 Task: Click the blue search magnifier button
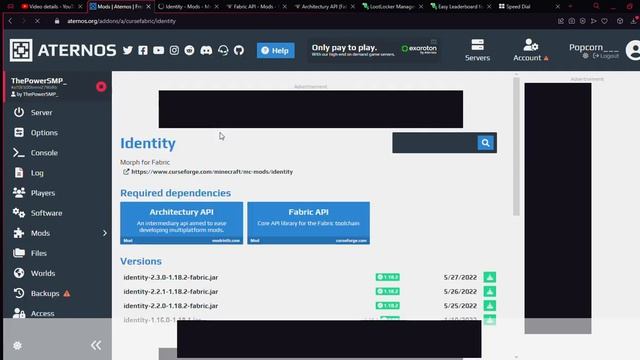485,143
